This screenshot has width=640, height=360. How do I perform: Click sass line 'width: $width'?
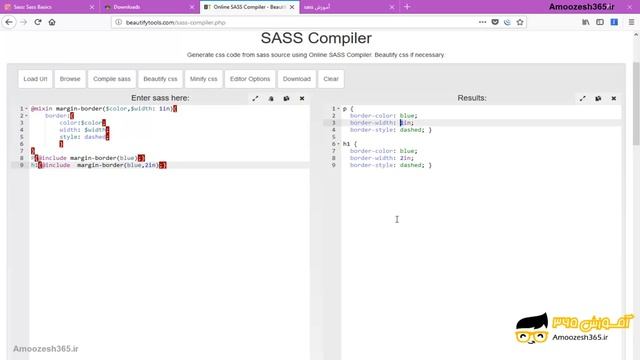84,130
